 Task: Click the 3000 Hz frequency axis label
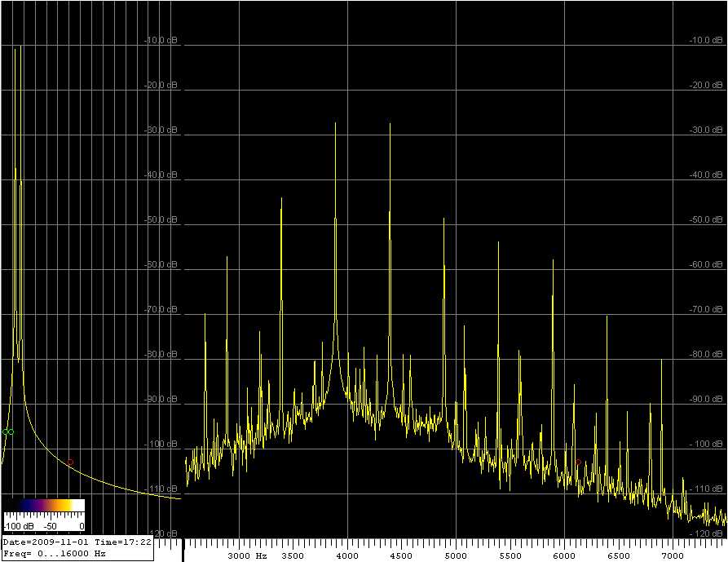(246, 555)
